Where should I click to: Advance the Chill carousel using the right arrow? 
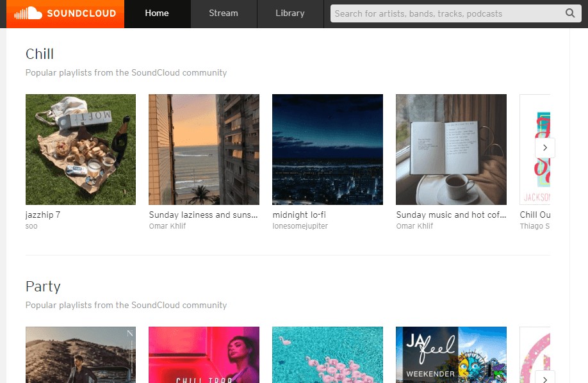pyautogui.click(x=545, y=147)
